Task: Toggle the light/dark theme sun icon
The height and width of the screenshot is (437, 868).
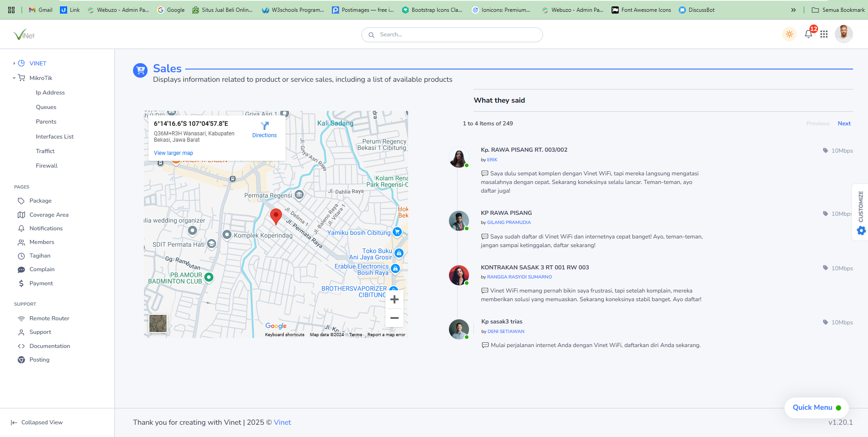Action: click(x=789, y=34)
